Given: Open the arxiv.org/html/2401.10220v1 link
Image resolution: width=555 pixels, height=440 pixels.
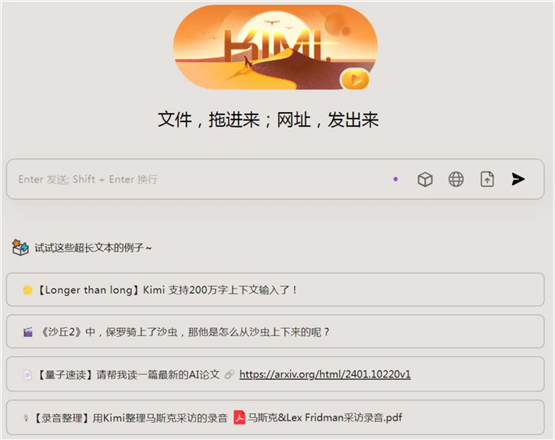Looking at the screenshot, I should (x=325, y=374).
